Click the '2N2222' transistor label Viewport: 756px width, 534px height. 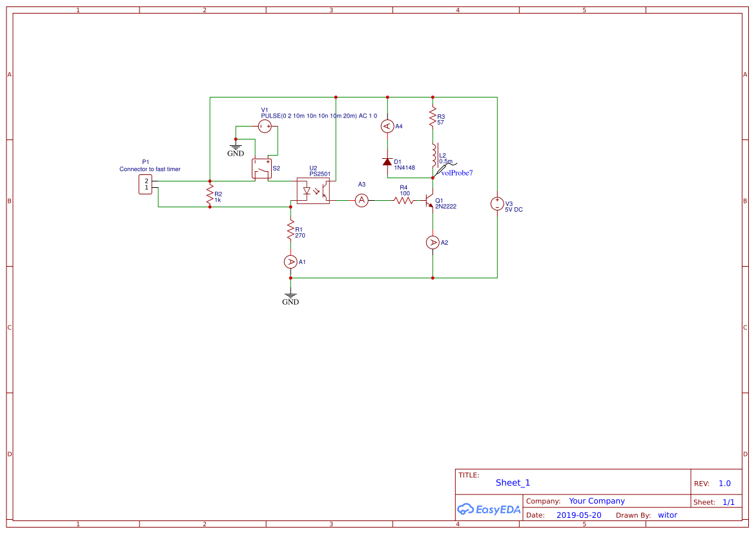click(446, 207)
